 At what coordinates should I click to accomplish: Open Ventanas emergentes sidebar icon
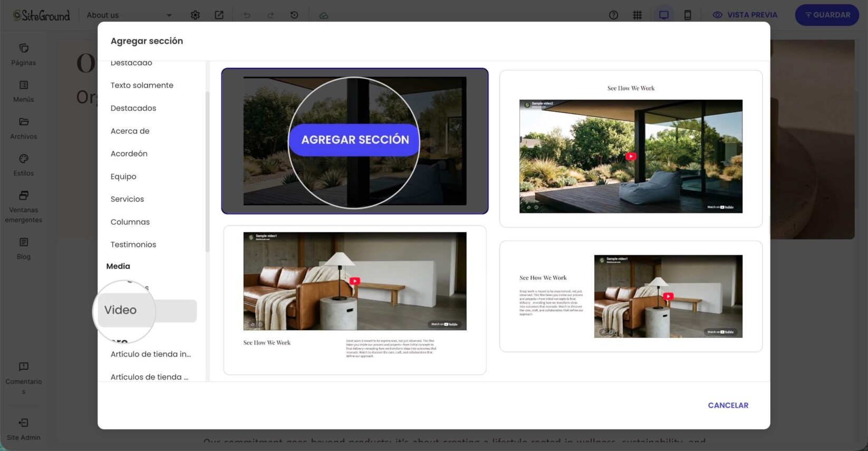[x=24, y=195]
